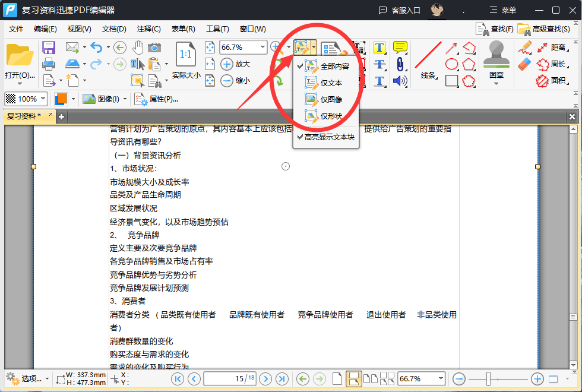Screen dimensions: 582x392
Task: Open the zoom percentage dropdown showing 66.7%
Action: pyautogui.click(x=261, y=47)
